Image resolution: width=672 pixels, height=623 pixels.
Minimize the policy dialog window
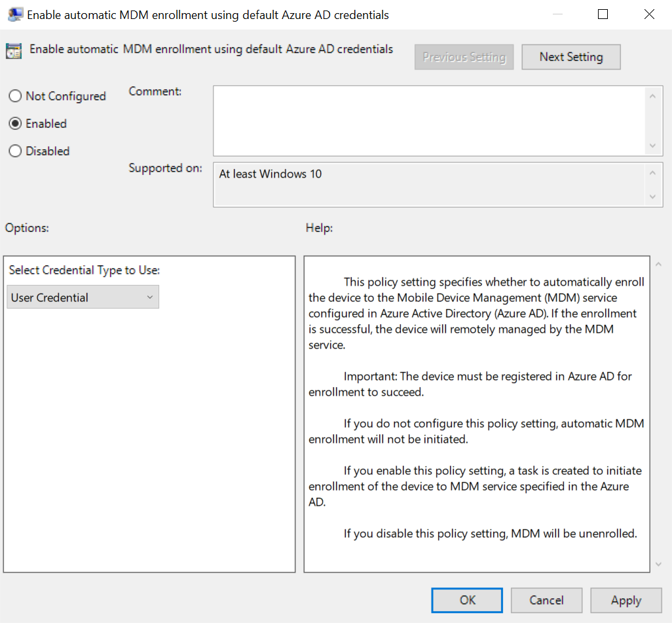(x=557, y=14)
